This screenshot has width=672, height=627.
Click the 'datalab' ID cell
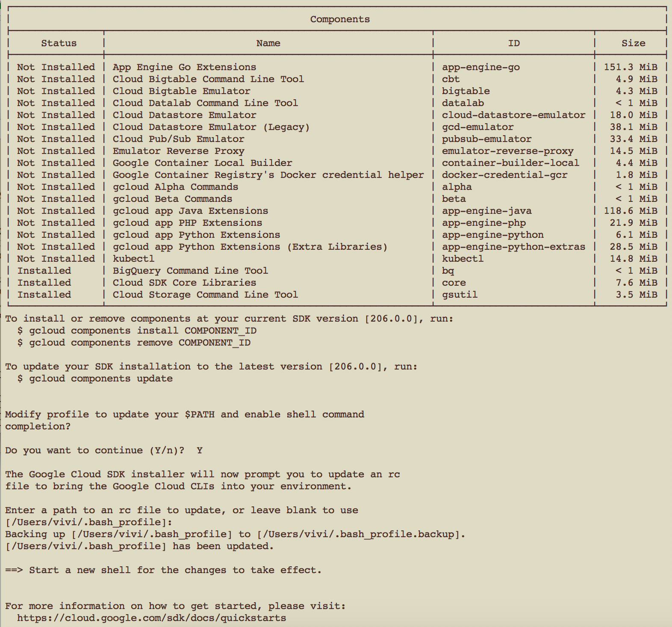[463, 103]
